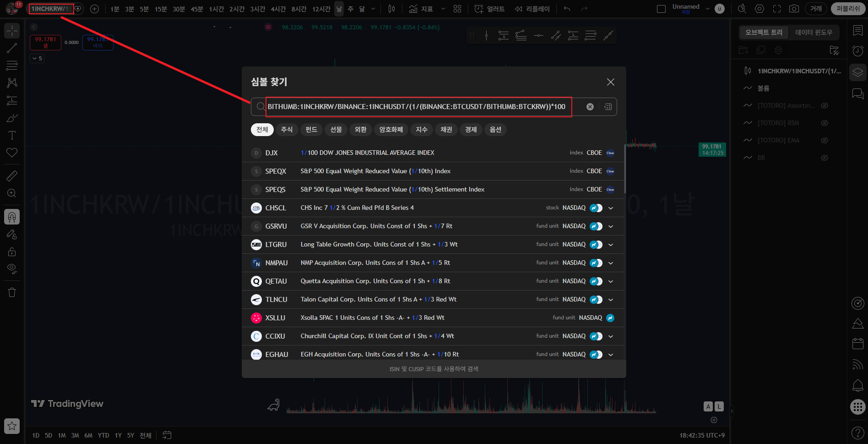Viewport: 868px width, 444px height.
Task: Filter results by 지수 tab
Action: pos(422,130)
